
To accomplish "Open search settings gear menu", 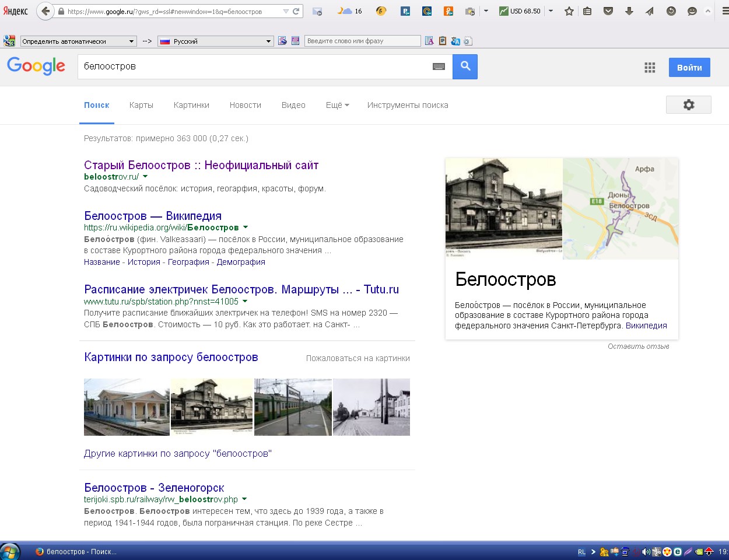I will click(x=688, y=105).
